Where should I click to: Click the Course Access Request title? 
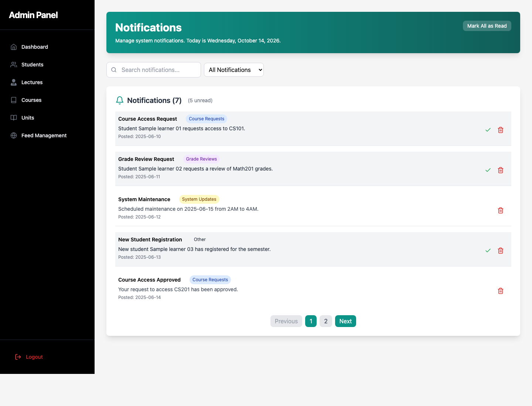point(147,119)
